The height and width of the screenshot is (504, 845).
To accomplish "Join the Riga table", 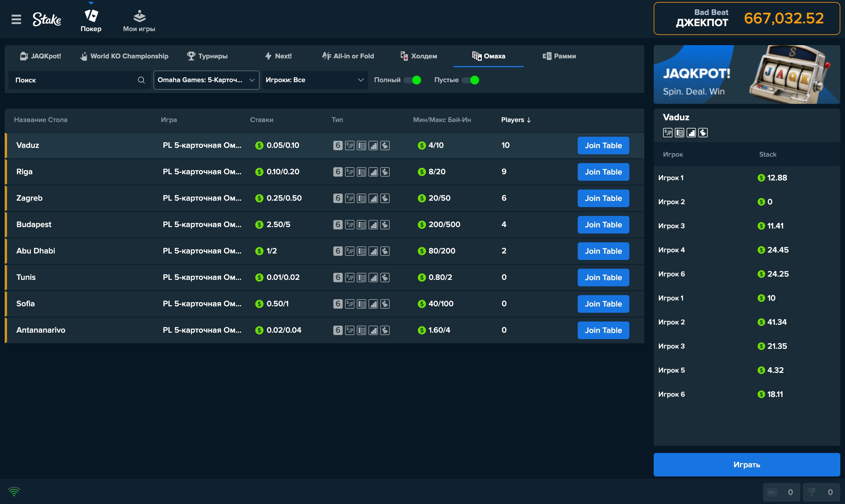I will tap(604, 172).
